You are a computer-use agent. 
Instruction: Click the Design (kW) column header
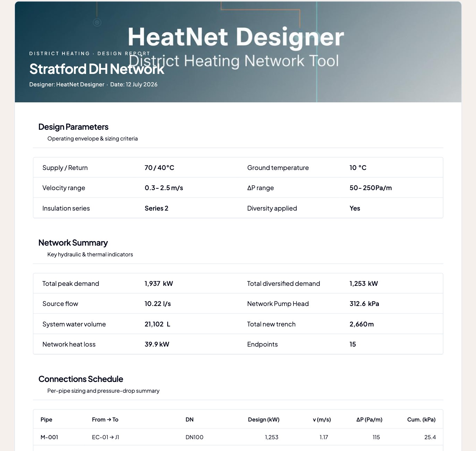pyautogui.click(x=264, y=420)
